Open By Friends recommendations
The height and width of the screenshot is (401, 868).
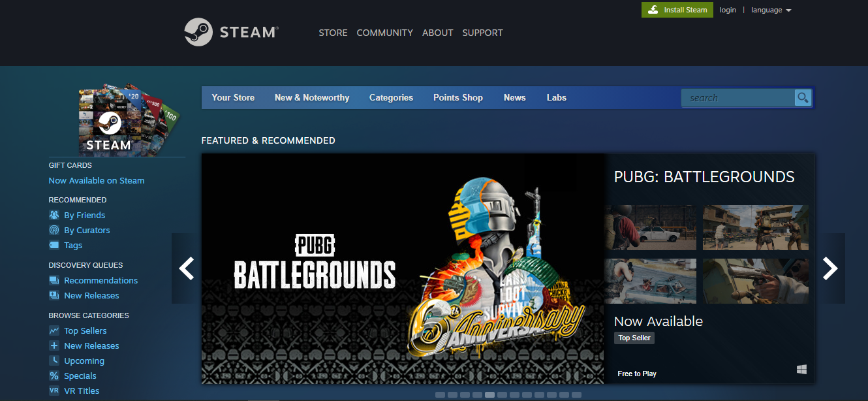tap(84, 215)
